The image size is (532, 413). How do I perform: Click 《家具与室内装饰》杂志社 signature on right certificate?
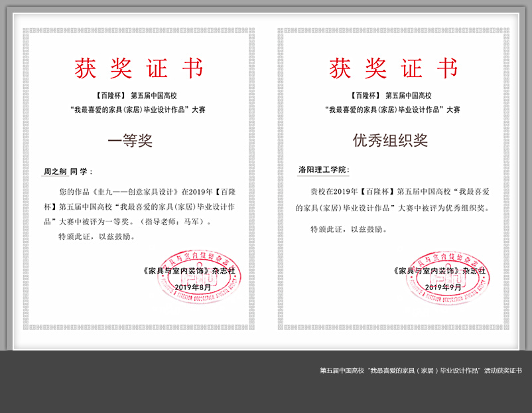click(x=439, y=271)
